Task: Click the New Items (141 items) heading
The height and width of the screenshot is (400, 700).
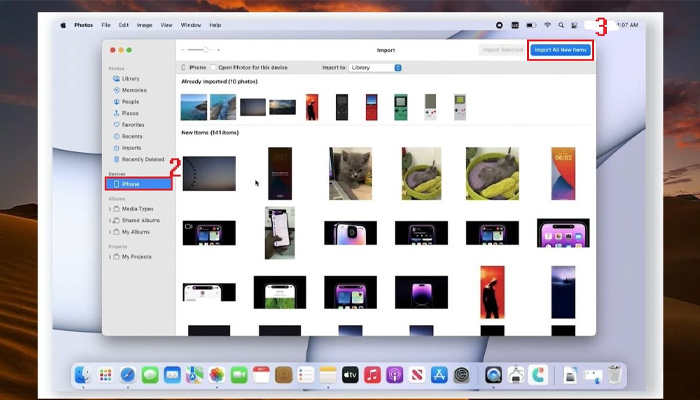Action: pyautogui.click(x=210, y=133)
